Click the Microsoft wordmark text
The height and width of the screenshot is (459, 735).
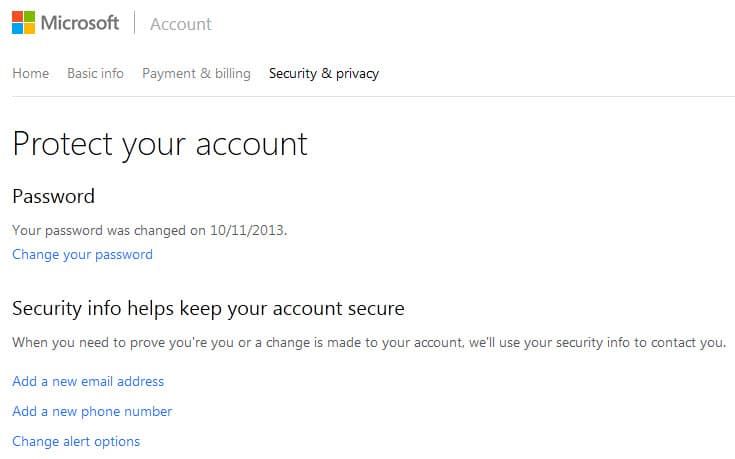(80, 23)
